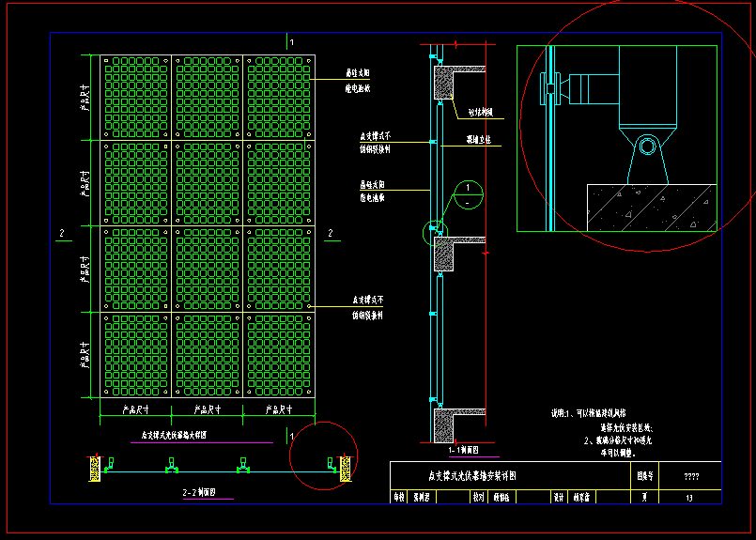The height and width of the screenshot is (540, 756).
Task: Select the left section marker labeled 2
Action: click(62, 234)
